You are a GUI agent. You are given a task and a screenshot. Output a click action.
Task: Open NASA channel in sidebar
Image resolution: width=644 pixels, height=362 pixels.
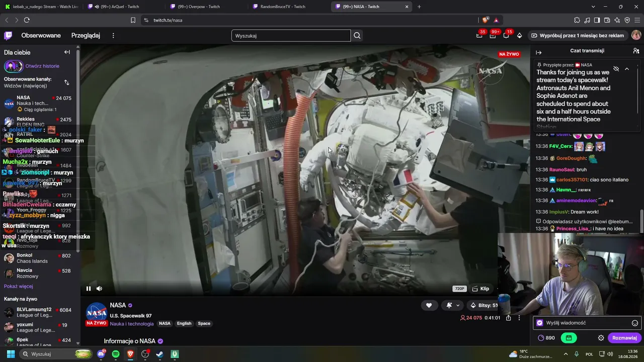pos(39,103)
